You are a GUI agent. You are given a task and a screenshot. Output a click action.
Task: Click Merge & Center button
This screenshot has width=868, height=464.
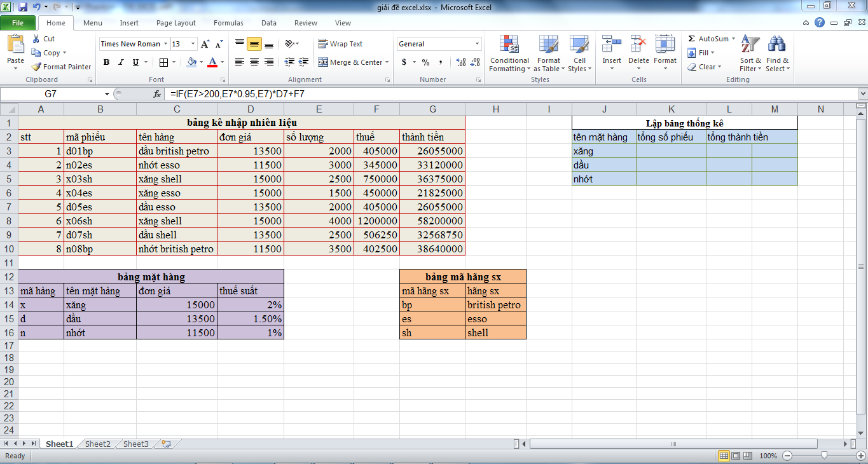point(350,62)
